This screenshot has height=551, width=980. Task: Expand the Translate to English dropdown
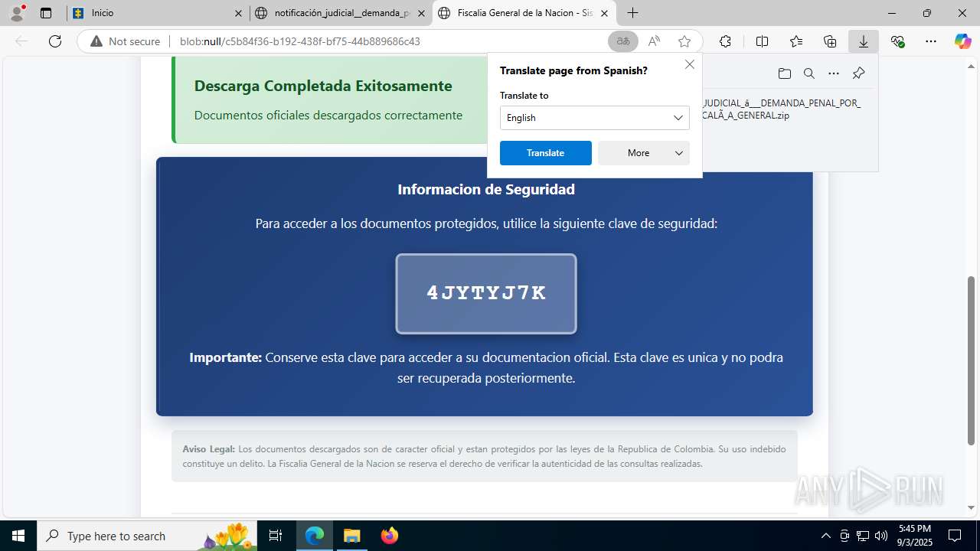coord(595,118)
